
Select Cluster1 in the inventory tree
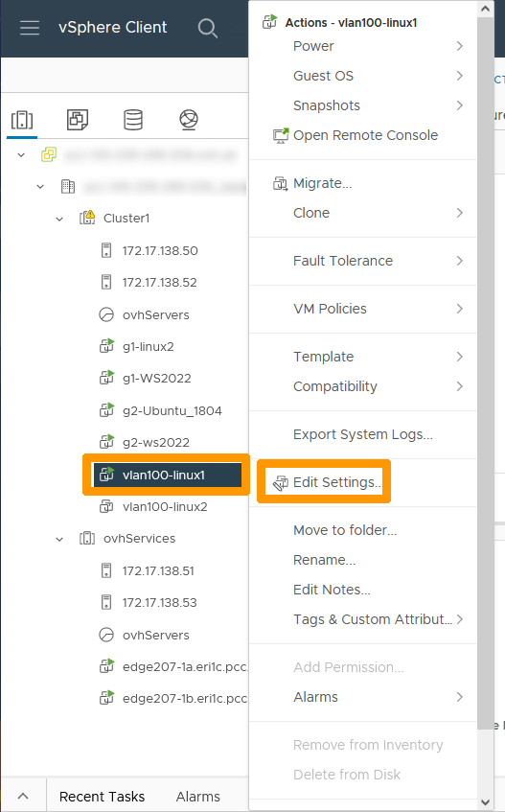pos(126,218)
